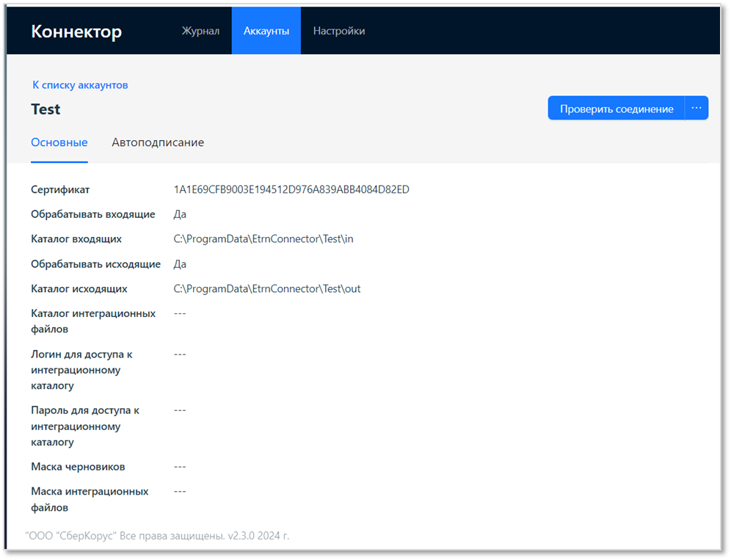Click the Test account heading
This screenshot has height=560, width=731.
(46, 109)
